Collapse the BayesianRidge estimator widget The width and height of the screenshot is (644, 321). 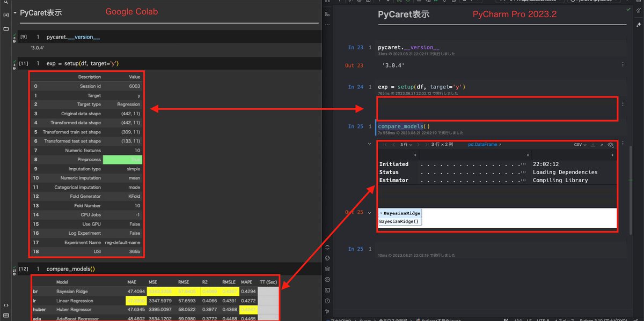click(381, 213)
